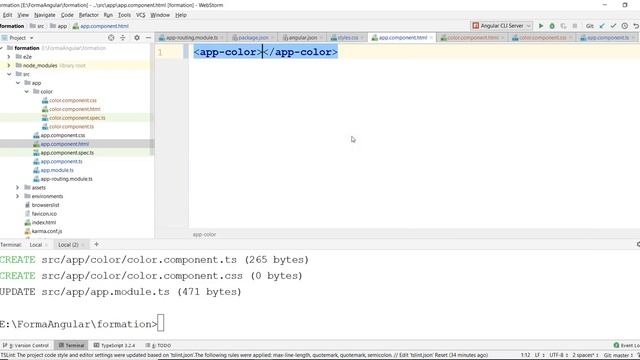640x360 pixels.
Task: Close the package.json editor tab
Action: [272, 38]
